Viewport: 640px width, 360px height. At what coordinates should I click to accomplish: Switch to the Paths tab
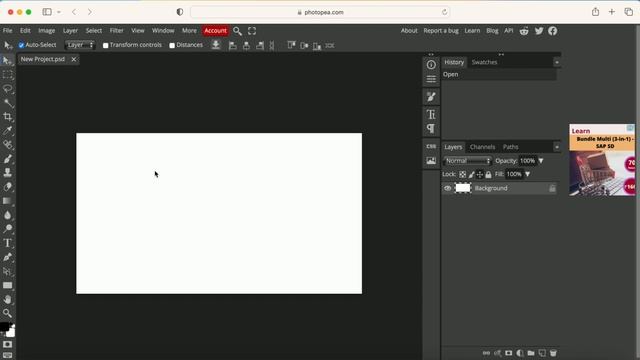point(510,147)
